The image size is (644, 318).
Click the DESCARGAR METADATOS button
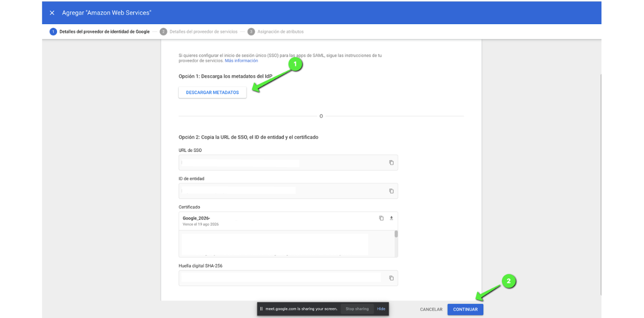(x=212, y=93)
